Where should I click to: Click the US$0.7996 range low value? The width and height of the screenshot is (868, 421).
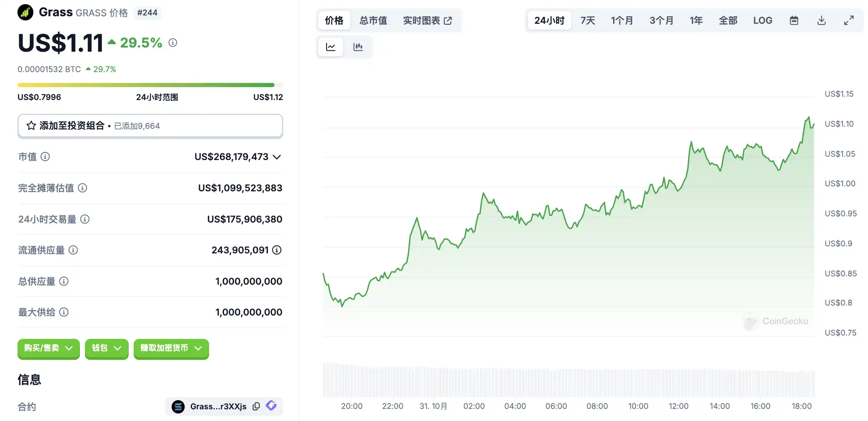point(39,97)
